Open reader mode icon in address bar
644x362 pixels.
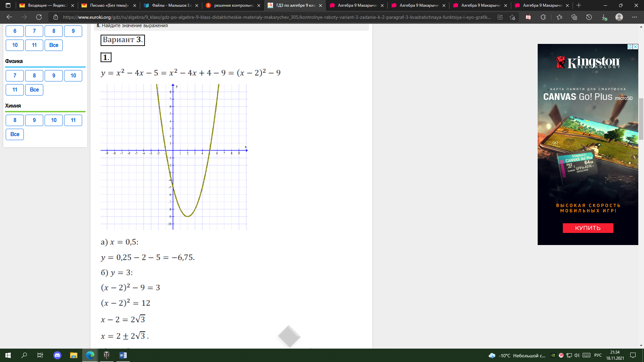500,17
